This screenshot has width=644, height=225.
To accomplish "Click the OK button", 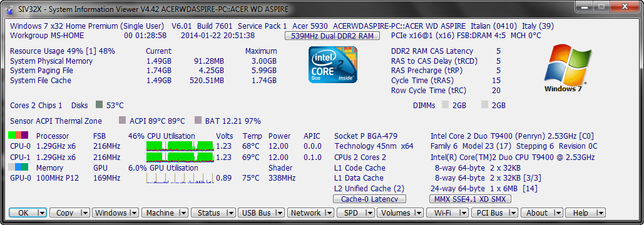I will 23,212.
